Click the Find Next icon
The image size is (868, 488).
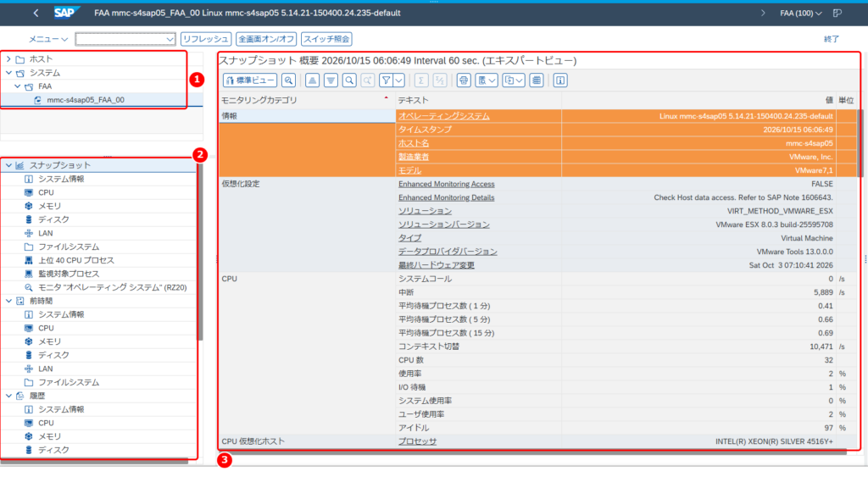coord(368,80)
